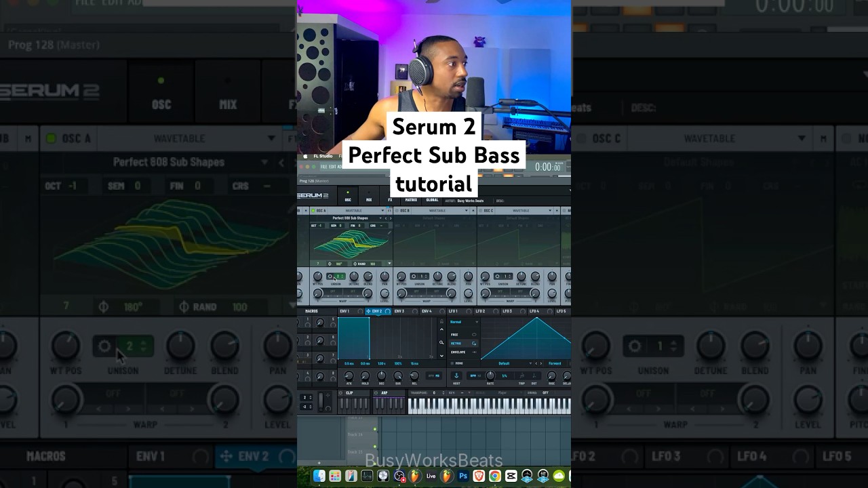Click the BPM MS toggle next to REL
Screen dimensions: 868x488
(434, 375)
